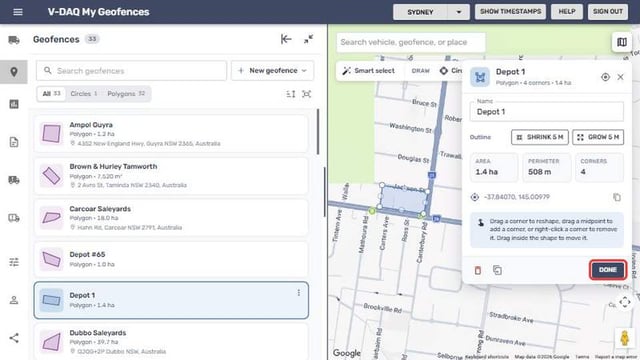Open the hamburger menu icon
The image size is (640, 360).
pyautogui.click(x=18, y=12)
